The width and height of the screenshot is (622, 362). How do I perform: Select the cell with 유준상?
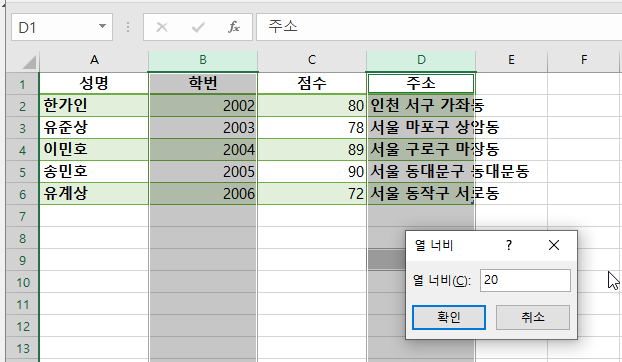[94, 128]
